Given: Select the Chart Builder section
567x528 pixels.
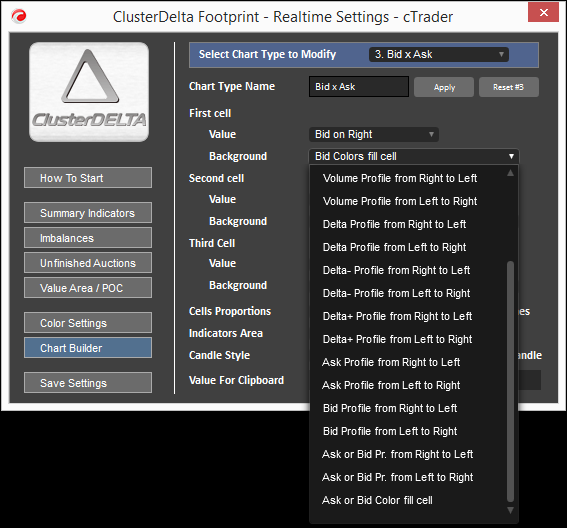Looking at the screenshot, I should [88, 348].
